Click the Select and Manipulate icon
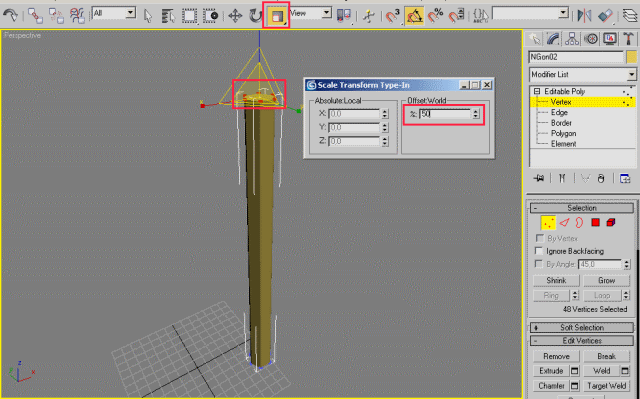This screenshot has height=399, width=640. [369, 16]
